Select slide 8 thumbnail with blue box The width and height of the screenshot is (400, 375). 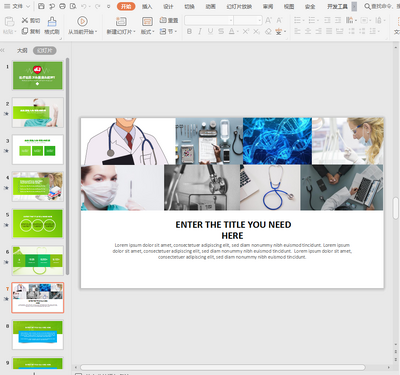(x=38, y=334)
